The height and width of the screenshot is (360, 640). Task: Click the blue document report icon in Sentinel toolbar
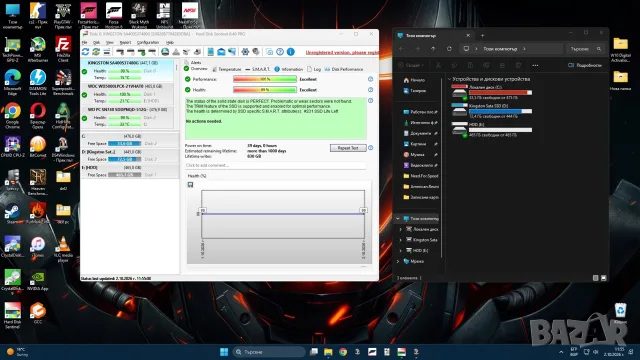point(211,52)
